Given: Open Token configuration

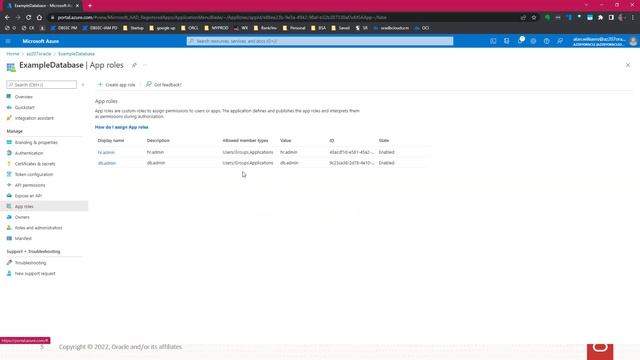Looking at the screenshot, I should click(x=33, y=174).
